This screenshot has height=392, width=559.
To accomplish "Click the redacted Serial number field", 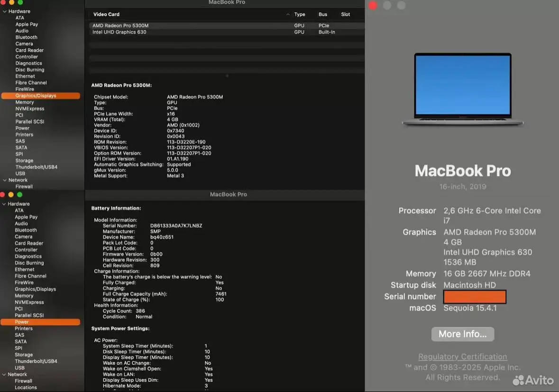I will click(475, 297).
